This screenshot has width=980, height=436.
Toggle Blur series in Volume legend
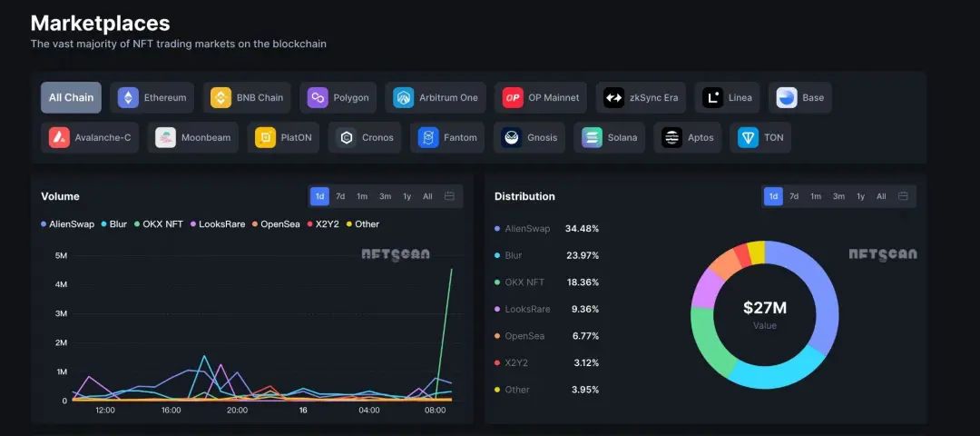tap(113, 224)
